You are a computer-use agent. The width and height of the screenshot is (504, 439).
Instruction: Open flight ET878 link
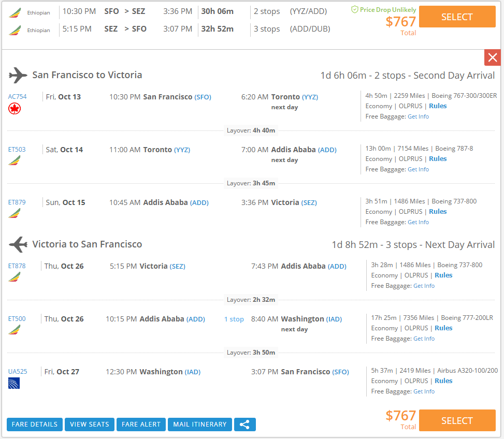coord(17,266)
